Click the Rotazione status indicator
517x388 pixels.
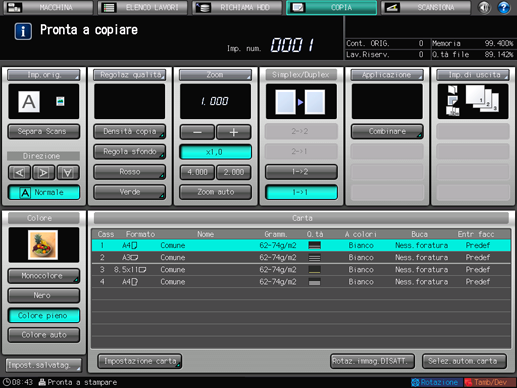(x=436, y=382)
